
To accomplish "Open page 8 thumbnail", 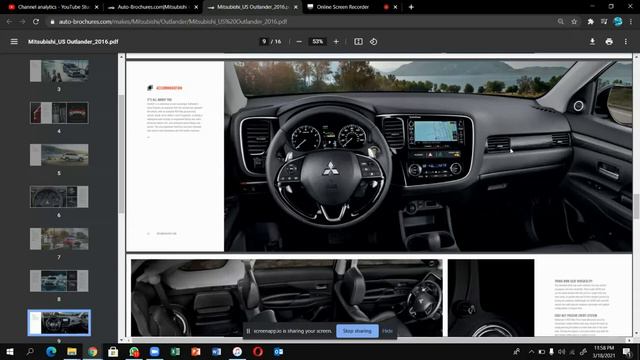I will coord(59,281).
